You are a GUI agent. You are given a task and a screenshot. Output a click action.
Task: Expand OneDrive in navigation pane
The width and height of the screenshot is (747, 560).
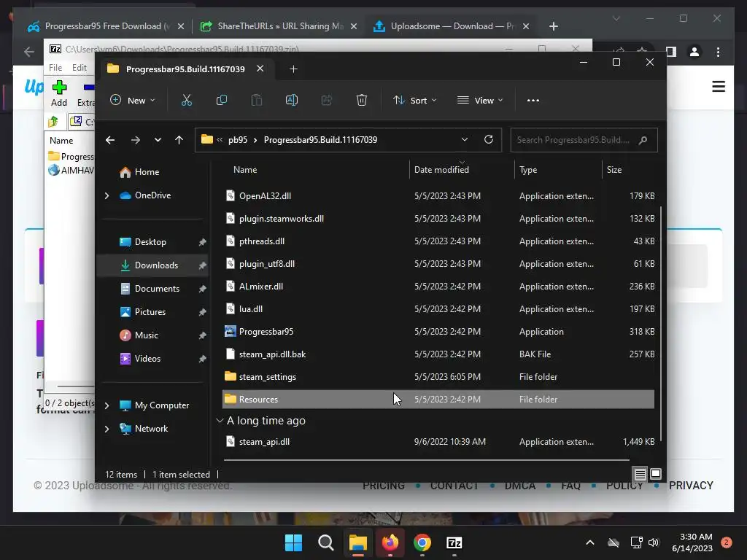tap(107, 195)
